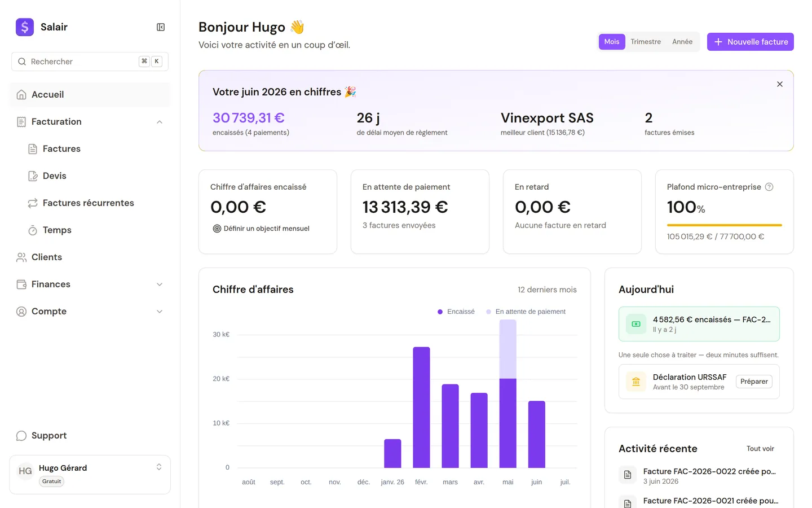This screenshot has height=508, width=812.
Task: Click the "Vinexport SAS" best client text
Action: coord(547,118)
